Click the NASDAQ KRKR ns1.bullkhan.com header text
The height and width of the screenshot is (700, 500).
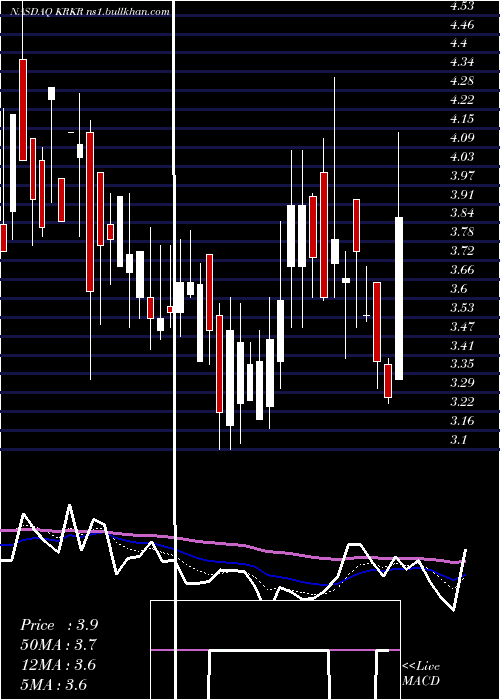tap(89, 12)
